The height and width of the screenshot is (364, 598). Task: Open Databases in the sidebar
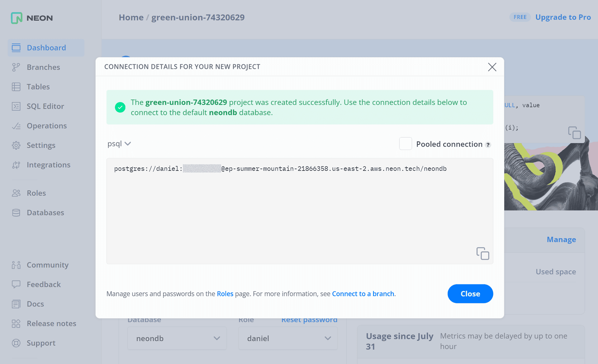pos(45,213)
